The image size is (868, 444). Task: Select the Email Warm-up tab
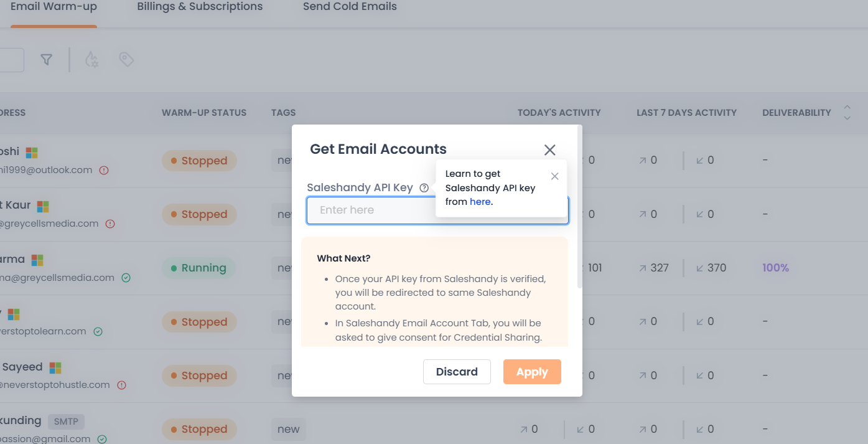click(54, 7)
